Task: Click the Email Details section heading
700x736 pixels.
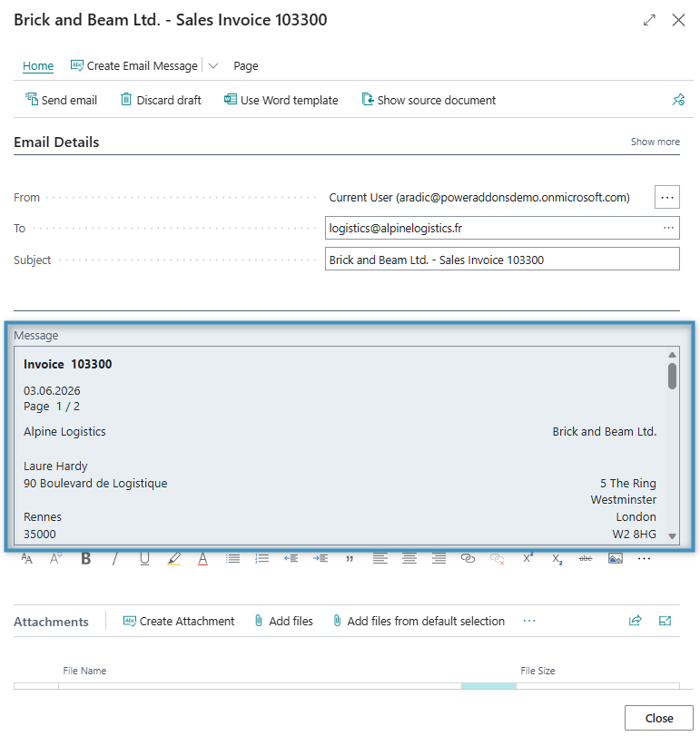Action: click(56, 142)
